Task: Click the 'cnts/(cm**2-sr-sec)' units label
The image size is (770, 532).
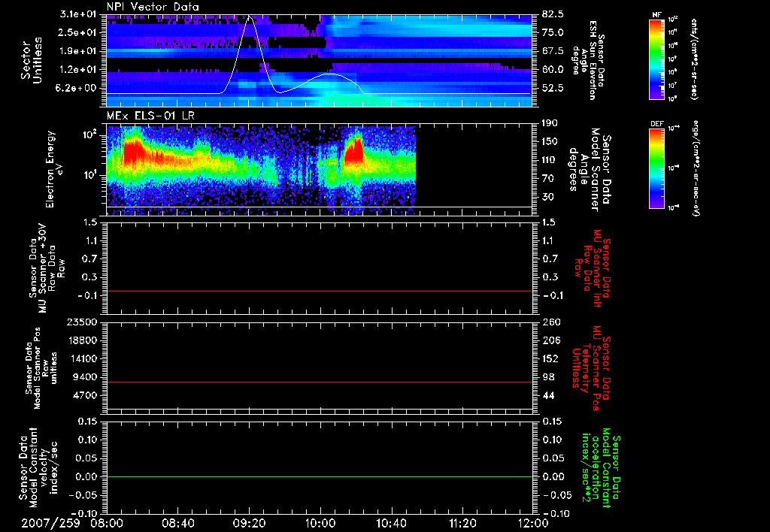Action: (x=694, y=59)
